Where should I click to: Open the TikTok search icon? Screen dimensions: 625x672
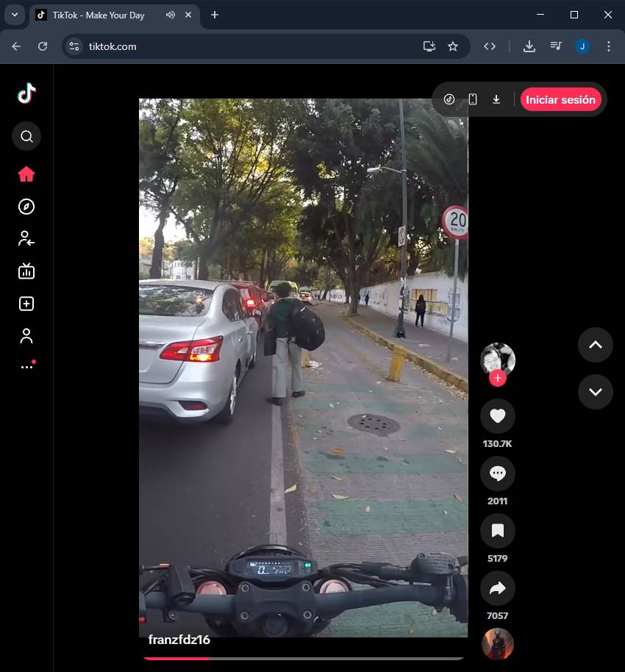[26, 136]
